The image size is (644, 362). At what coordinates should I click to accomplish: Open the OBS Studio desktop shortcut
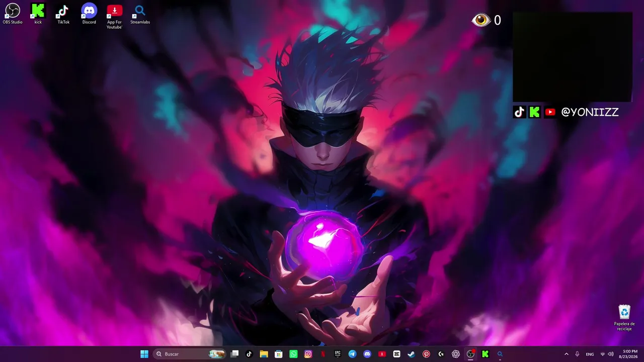coord(13,14)
